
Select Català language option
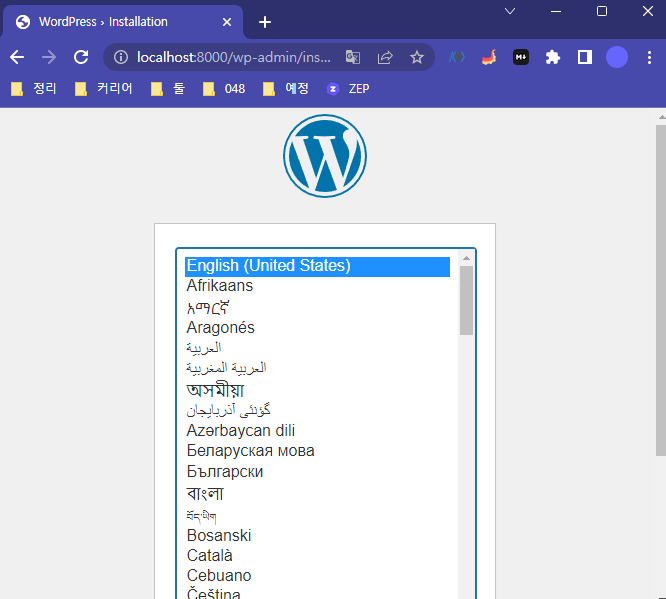pos(317,556)
